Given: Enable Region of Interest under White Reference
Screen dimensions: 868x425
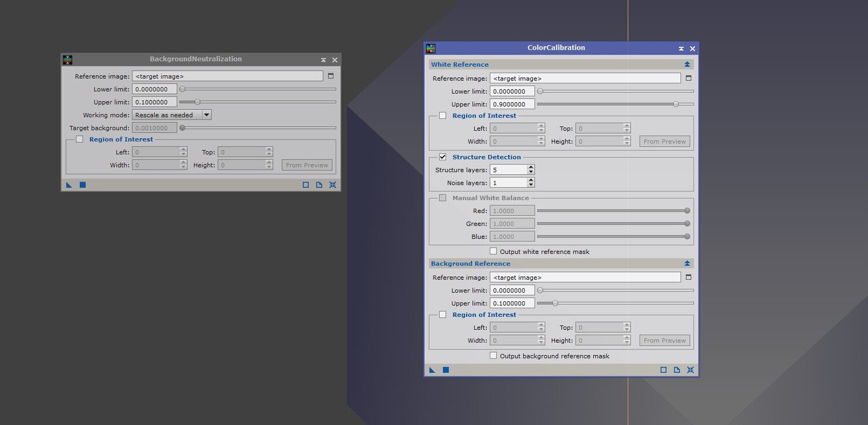Looking at the screenshot, I should (x=443, y=116).
